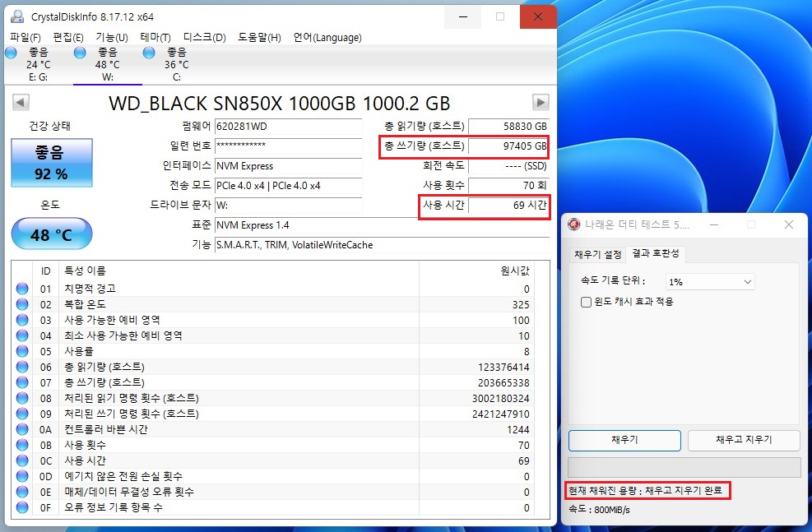Click status orb for 06 총 읽기량 (호스트)
Viewport: 812px width, 532px height.
tap(22, 367)
